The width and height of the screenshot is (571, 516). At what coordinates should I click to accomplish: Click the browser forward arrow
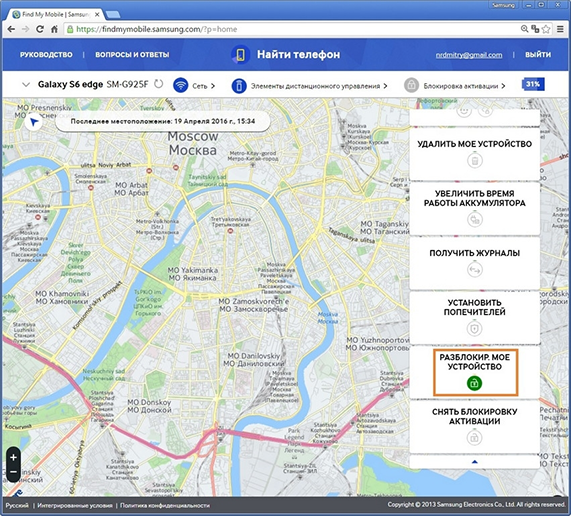pos(25,29)
